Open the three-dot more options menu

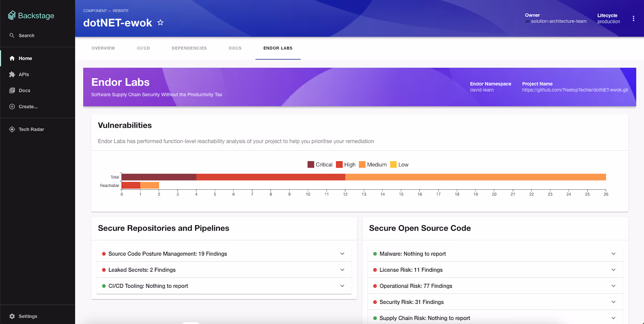[633, 18]
